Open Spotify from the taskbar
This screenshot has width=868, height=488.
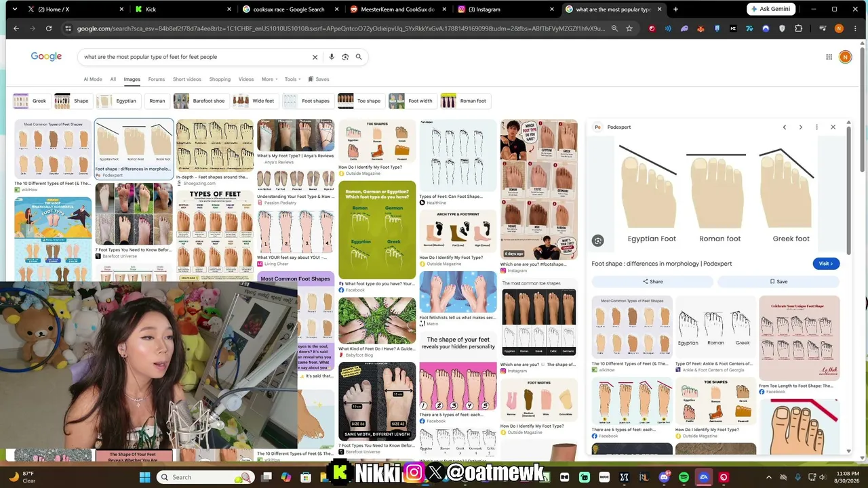tap(684, 477)
